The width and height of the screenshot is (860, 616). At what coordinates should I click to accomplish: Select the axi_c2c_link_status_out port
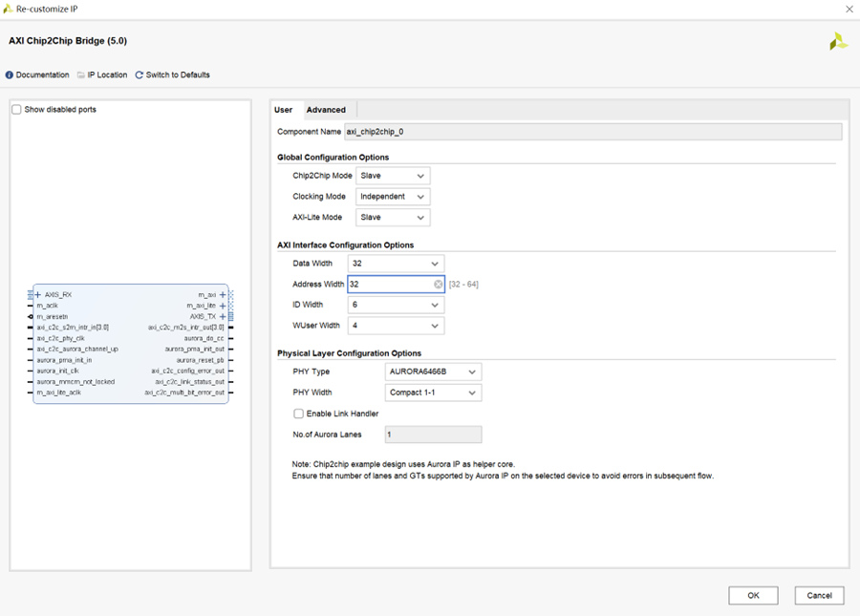point(190,382)
